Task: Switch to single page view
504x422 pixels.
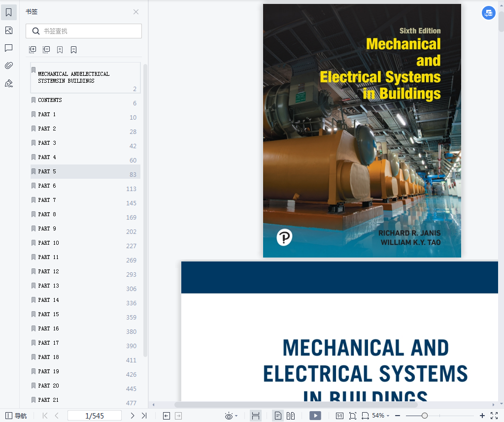Action: 278,416
